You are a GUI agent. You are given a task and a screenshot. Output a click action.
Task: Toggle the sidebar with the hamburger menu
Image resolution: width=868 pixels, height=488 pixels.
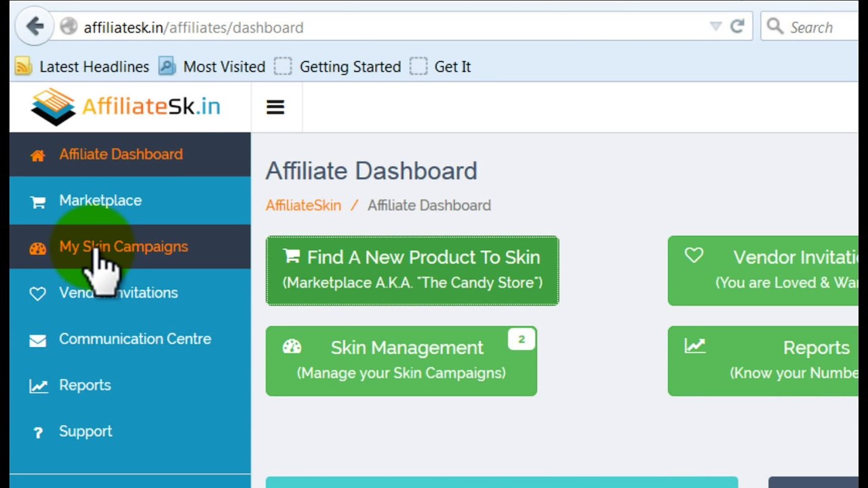click(275, 107)
